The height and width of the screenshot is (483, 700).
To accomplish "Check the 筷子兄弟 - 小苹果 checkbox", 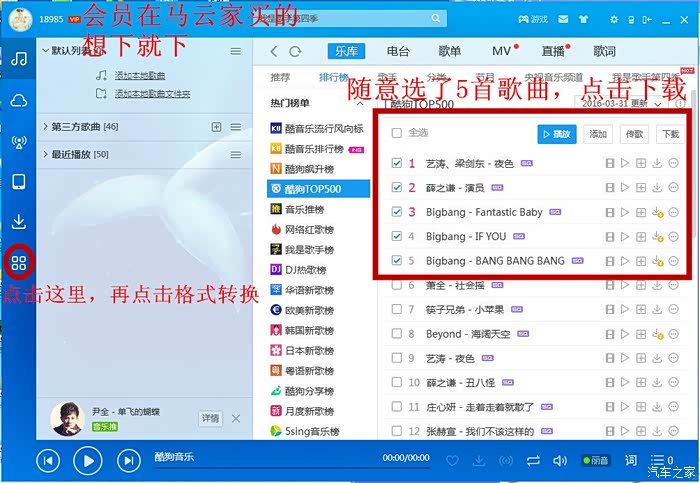I will pyautogui.click(x=397, y=310).
